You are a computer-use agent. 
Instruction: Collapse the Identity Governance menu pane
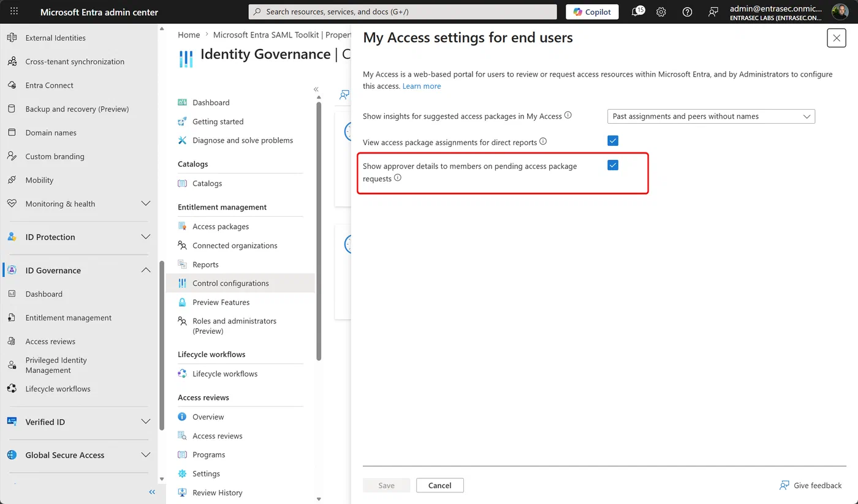(x=316, y=89)
